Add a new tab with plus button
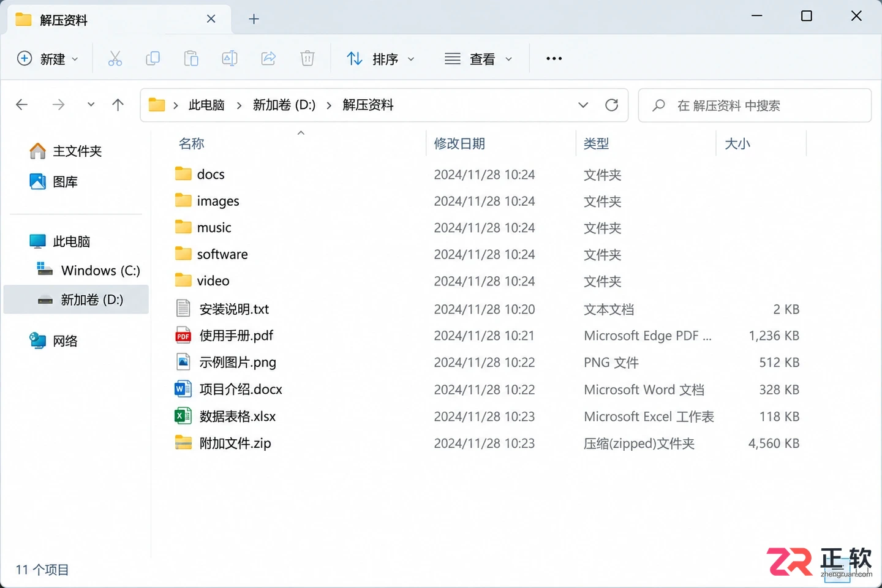The image size is (882, 588). [254, 20]
